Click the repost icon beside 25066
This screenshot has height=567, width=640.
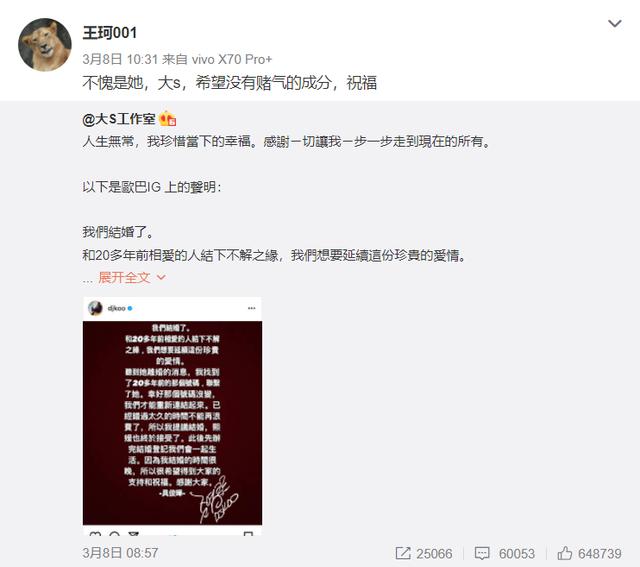(403, 554)
